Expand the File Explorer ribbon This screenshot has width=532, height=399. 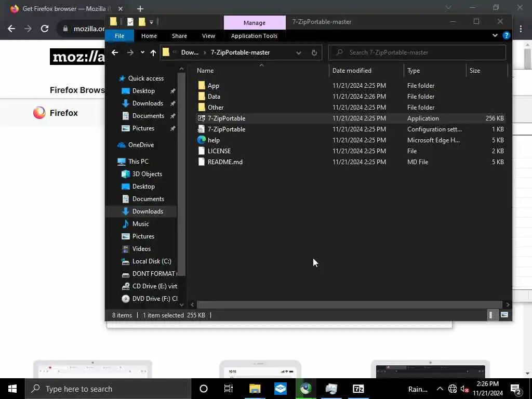(x=495, y=35)
